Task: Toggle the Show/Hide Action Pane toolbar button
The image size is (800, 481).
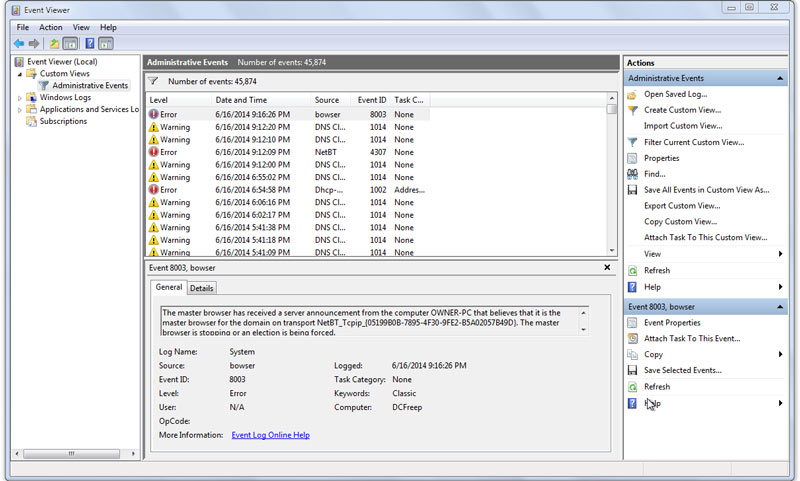Action: pos(106,44)
